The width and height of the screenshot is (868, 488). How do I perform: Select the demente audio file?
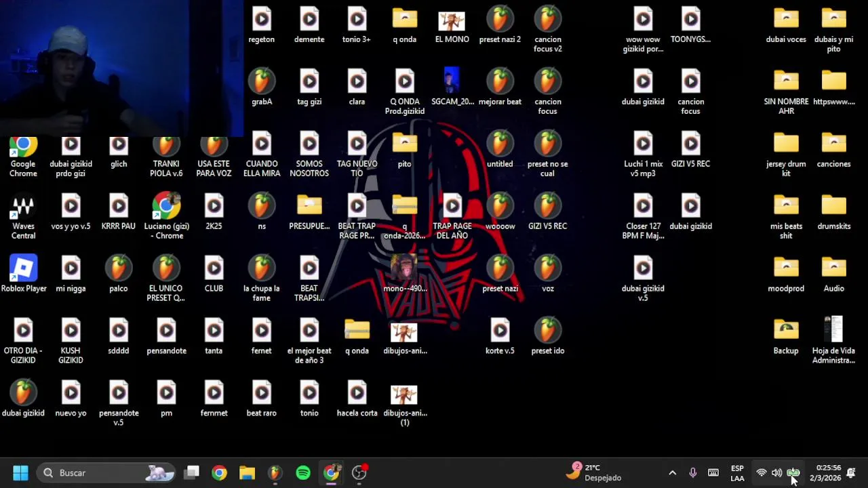(309, 26)
